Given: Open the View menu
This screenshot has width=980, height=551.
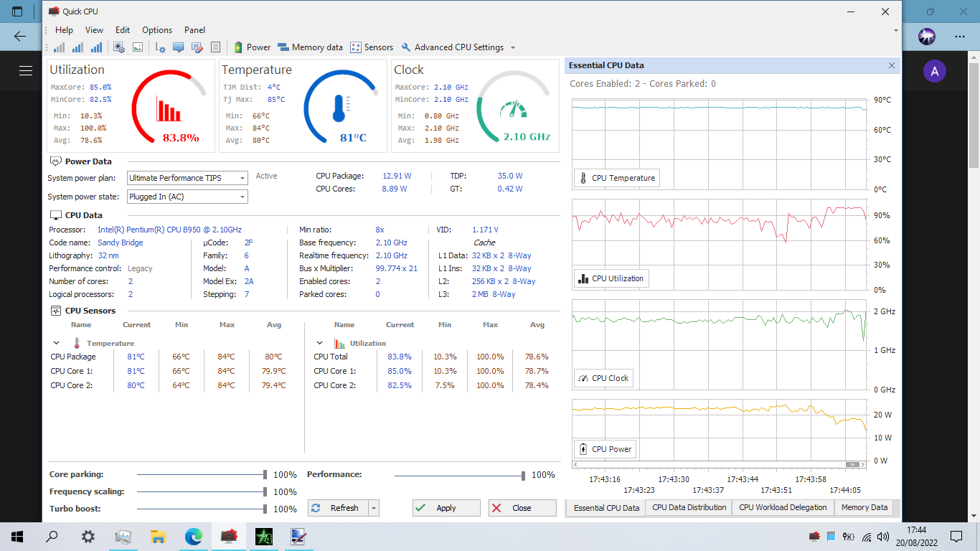Looking at the screenshot, I should pyautogui.click(x=95, y=30).
